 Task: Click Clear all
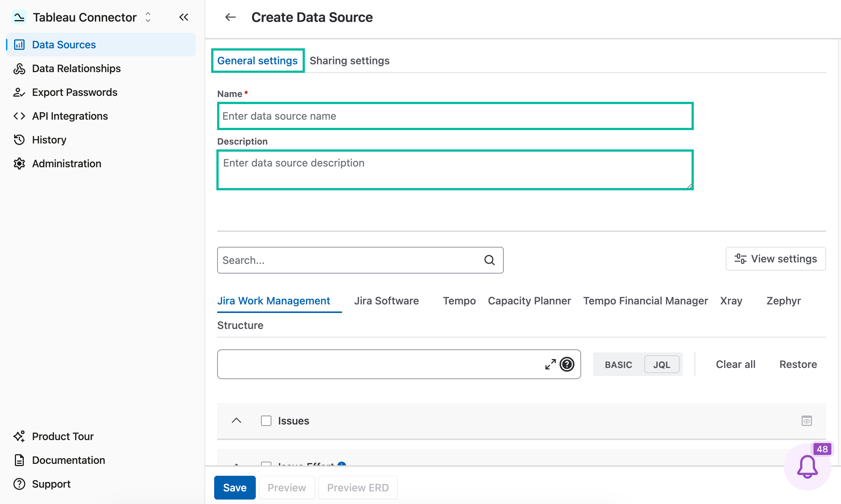point(735,364)
